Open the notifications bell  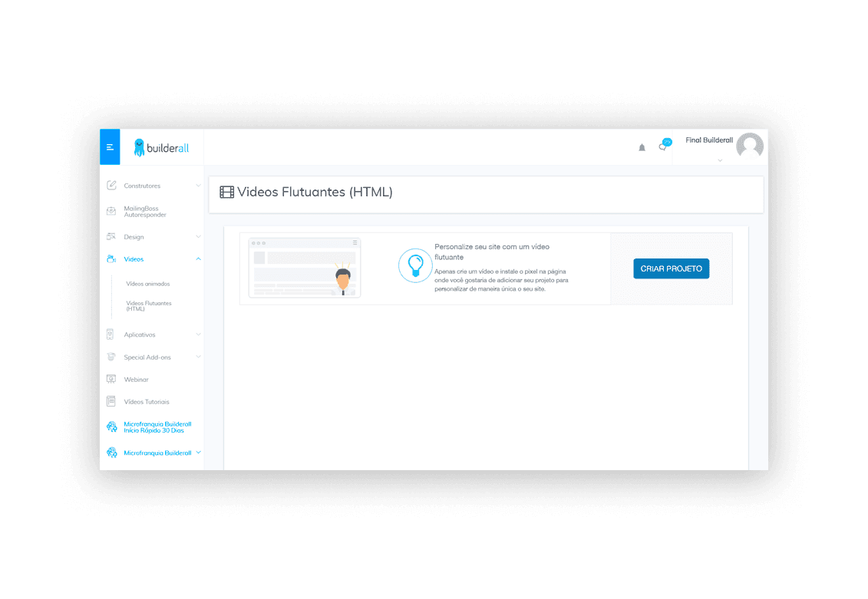point(642,148)
